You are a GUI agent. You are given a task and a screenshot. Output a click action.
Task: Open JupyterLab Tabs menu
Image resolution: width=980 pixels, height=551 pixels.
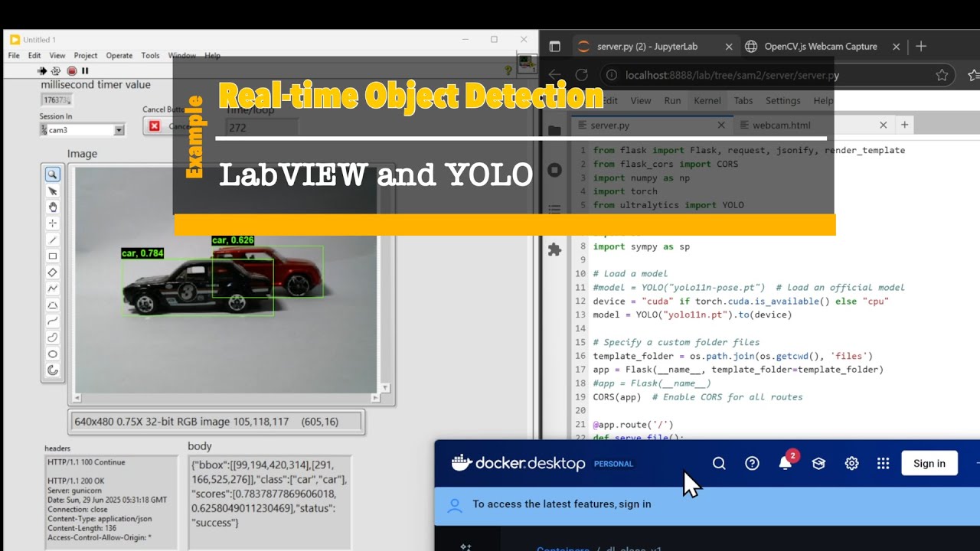[x=743, y=100]
